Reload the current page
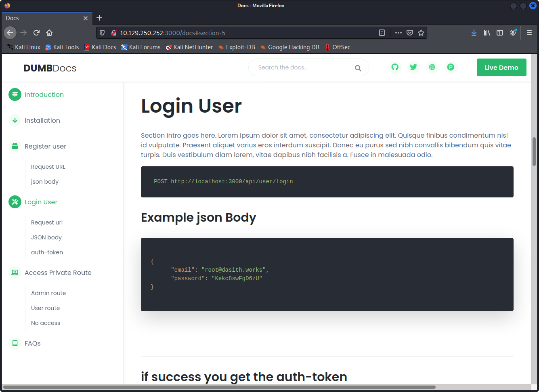The width and height of the screenshot is (539, 392). [x=36, y=33]
